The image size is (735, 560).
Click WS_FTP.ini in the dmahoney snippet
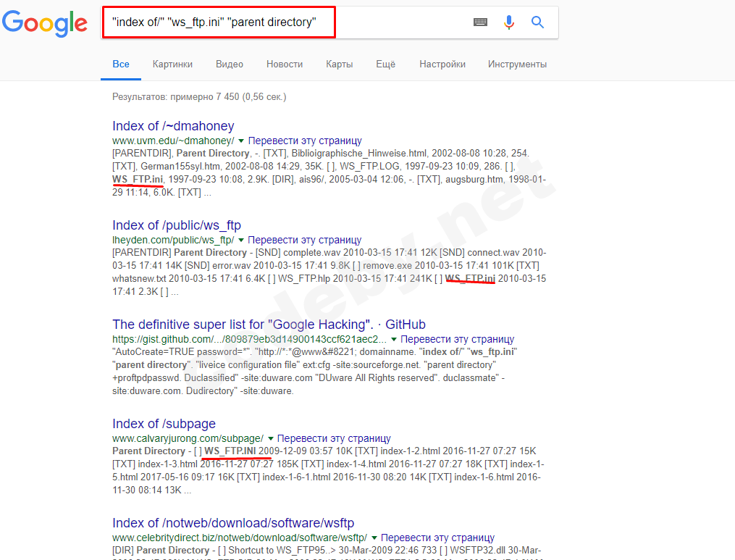(138, 179)
